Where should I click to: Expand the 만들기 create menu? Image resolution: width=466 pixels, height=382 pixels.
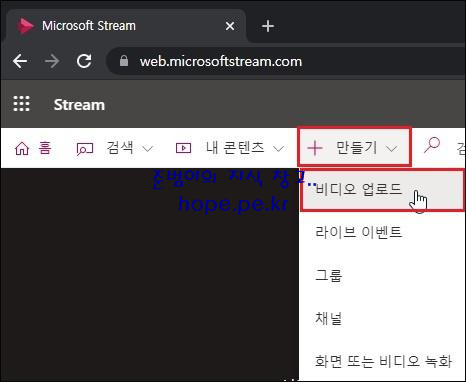point(355,147)
